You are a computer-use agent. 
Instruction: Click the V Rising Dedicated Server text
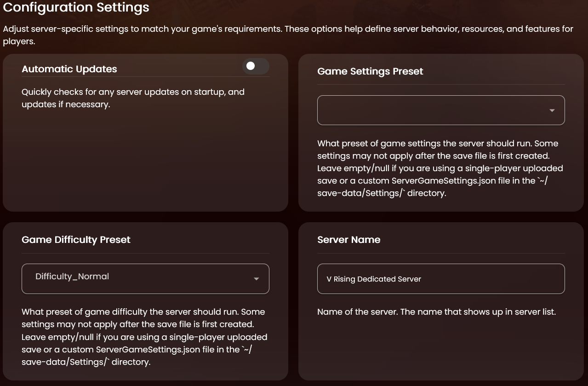(x=374, y=279)
